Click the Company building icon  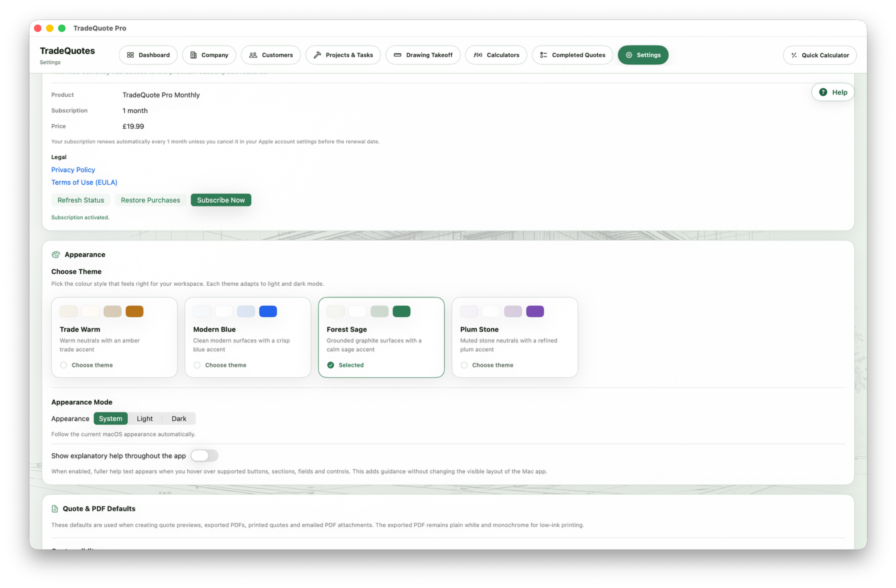193,55
